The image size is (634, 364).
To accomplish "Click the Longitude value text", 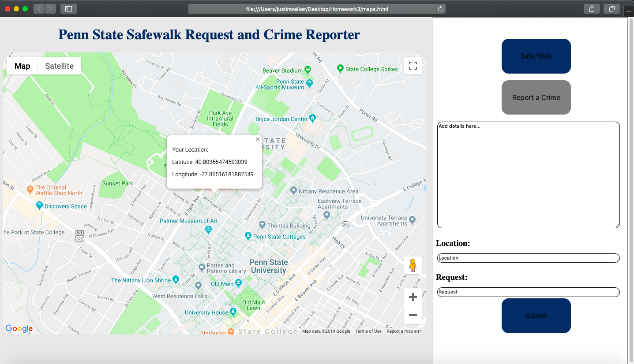I will 227,174.
